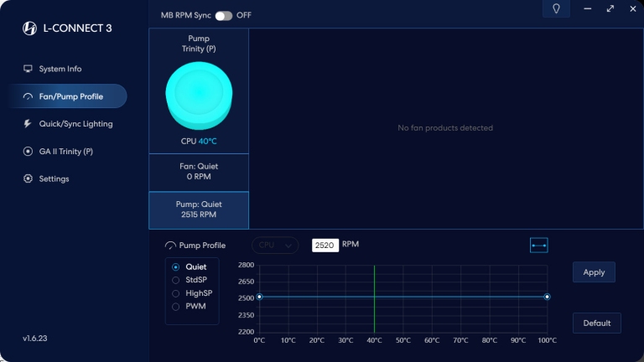Click the Apply button
Viewport: 644px width, 362px height.
(x=594, y=272)
